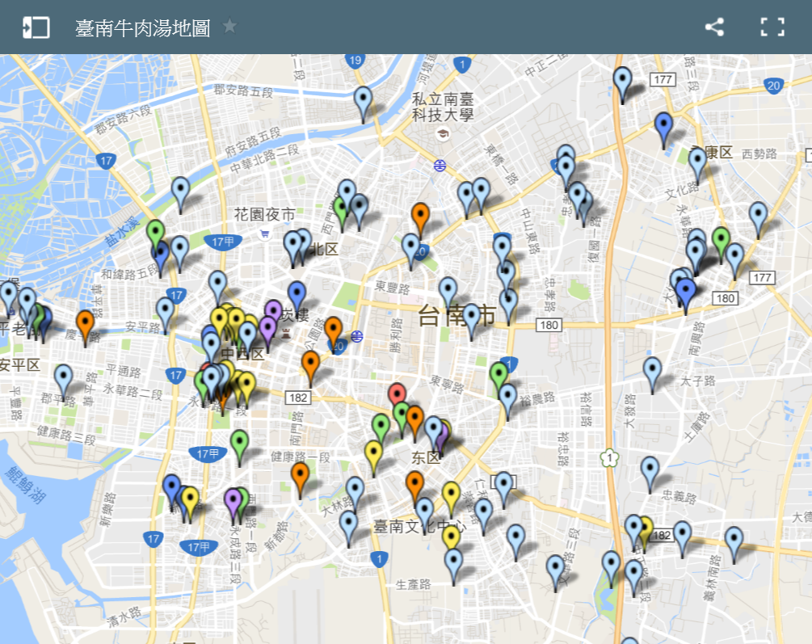Click the light blue pin beside route 19
The image size is (812, 644).
(364, 100)
